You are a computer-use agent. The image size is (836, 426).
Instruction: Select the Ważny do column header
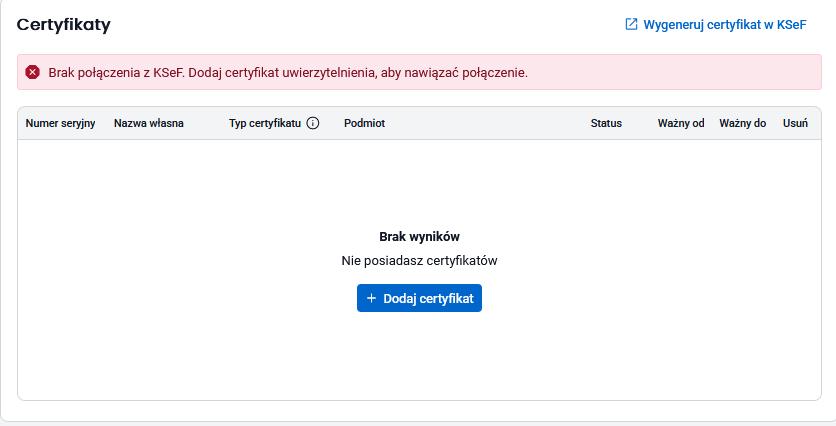point(742,123)
